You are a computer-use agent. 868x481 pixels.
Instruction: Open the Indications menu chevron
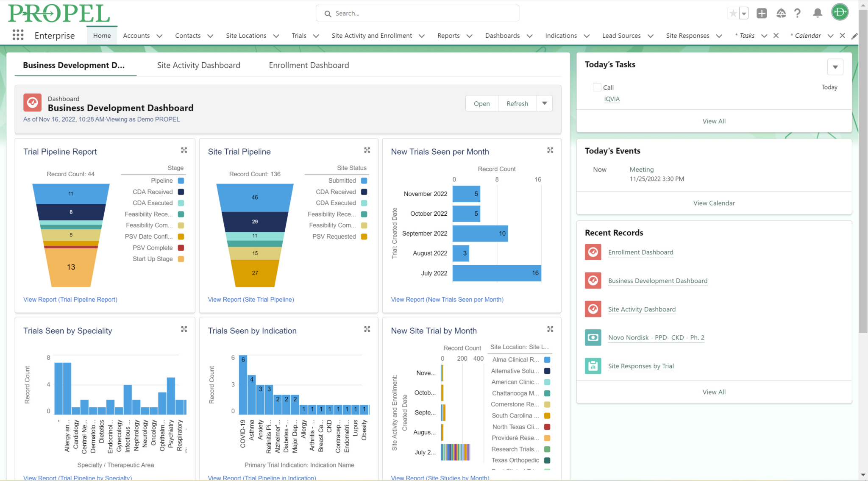pos(587,36)
